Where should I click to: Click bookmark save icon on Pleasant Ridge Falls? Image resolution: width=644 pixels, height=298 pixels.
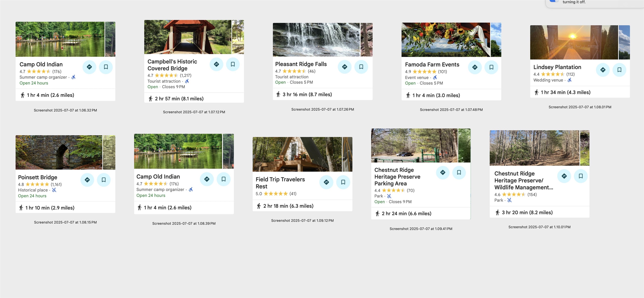tap(361, 67)
